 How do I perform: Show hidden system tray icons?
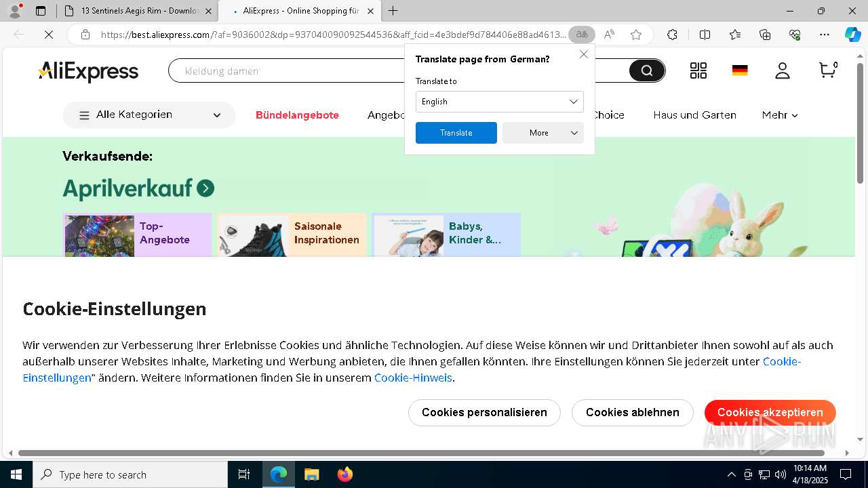[x=731, y=474]
